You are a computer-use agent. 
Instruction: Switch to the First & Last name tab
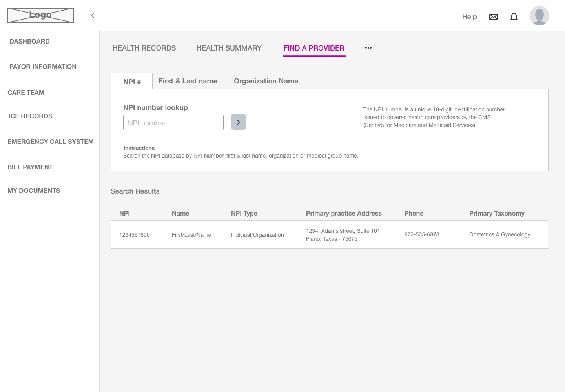click(188, 81)
